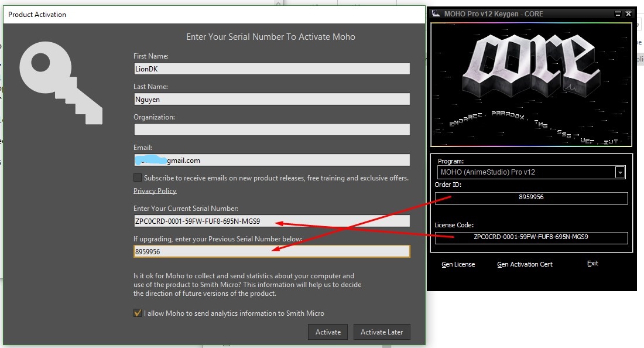Image resolution: width=644 pixels, height=348 pixels.
Task: Close the MOHO Pro v12 Keygen window
Action: (x=628, y=13)
